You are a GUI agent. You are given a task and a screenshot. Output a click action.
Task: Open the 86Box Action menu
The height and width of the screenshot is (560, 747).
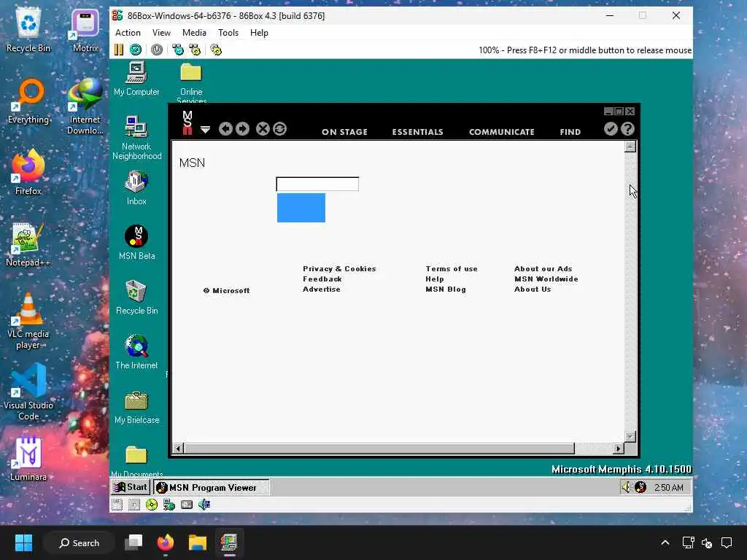(x=128, y=32)
